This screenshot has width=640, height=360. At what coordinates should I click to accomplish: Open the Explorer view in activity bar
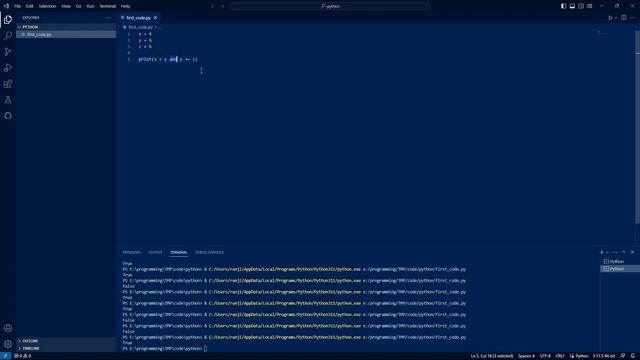pos(8,20)
